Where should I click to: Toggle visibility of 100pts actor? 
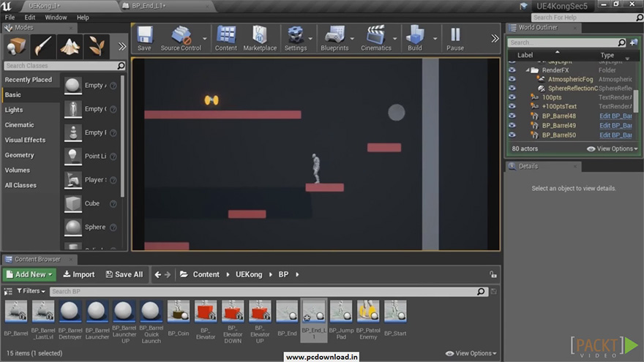coord(512,97)
